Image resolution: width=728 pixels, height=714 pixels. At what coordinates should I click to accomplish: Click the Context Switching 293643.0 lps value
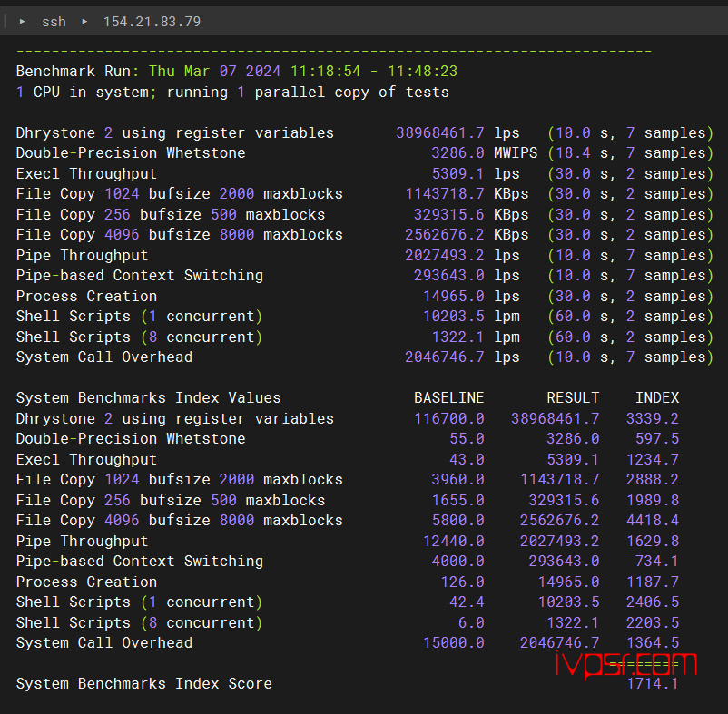tap(467, 276)
